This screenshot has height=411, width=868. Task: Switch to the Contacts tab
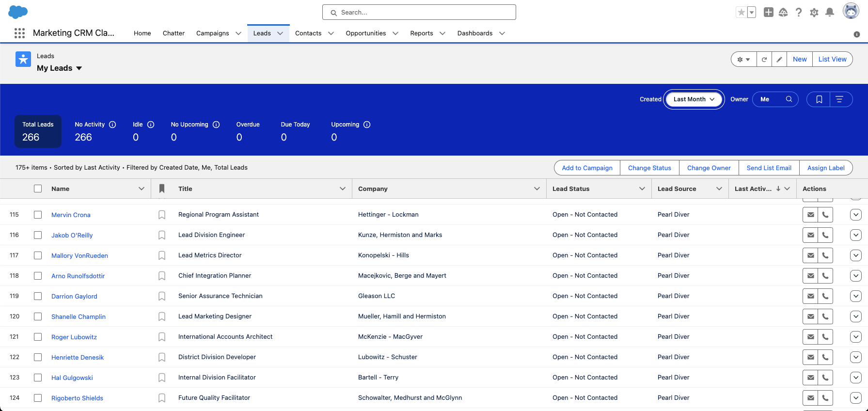[308, 33]
